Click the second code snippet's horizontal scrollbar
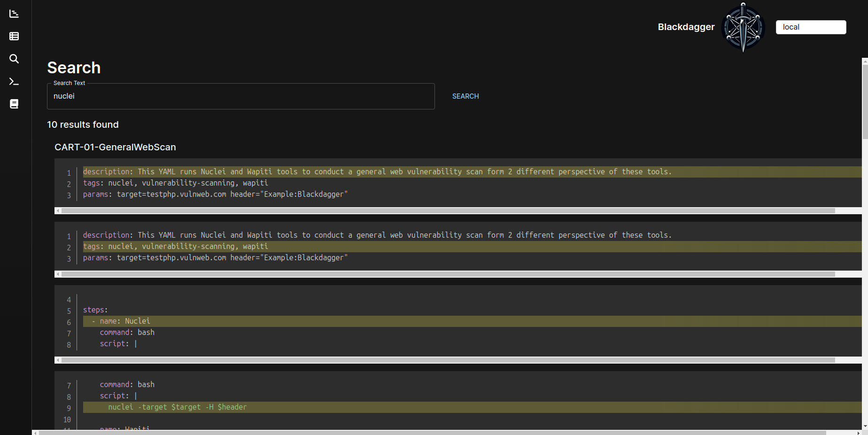This screenshot has height=435, width=868. pos(448,274)
